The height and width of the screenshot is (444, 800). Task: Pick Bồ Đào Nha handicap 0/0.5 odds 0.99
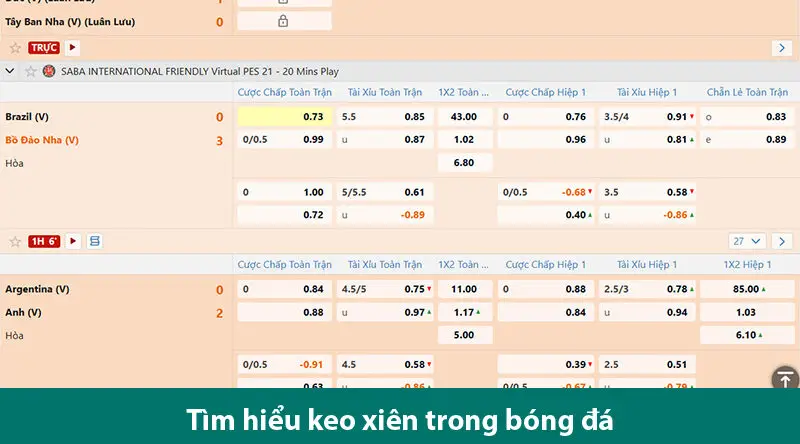[285, 139]
